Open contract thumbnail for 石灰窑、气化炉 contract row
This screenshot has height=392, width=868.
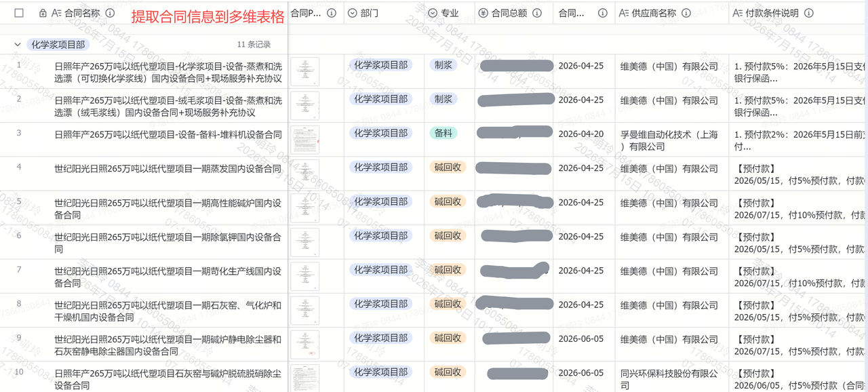305,310
